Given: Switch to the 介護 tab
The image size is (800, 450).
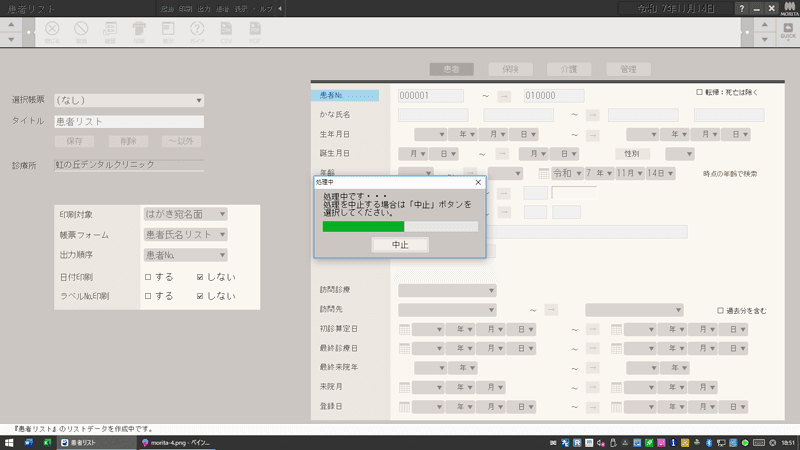Looking at the screenshot, I should [x=569, y=69].
